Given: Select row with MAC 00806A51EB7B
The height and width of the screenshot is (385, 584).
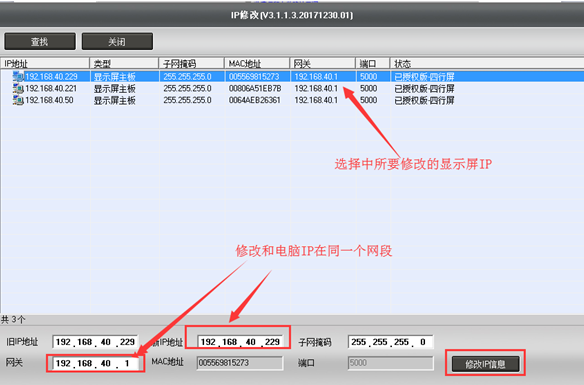Looking at the screenshot, I should click(x=292, y=89).
